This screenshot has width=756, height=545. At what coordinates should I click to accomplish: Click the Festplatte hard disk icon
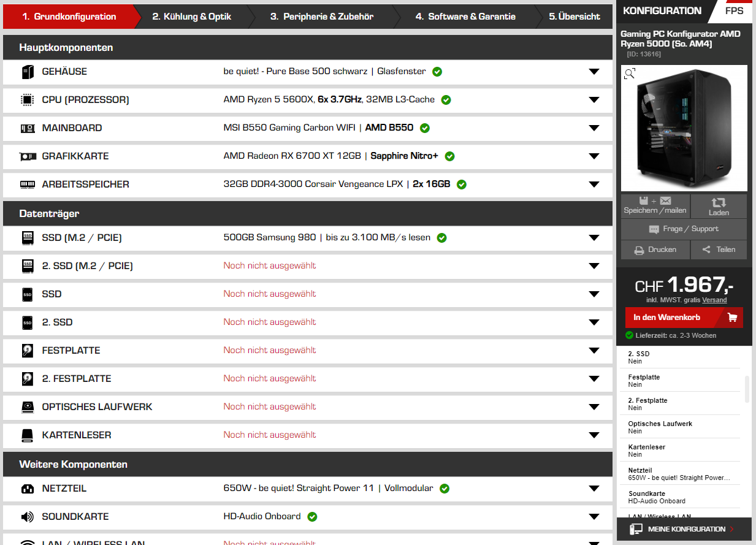[28, 351]
